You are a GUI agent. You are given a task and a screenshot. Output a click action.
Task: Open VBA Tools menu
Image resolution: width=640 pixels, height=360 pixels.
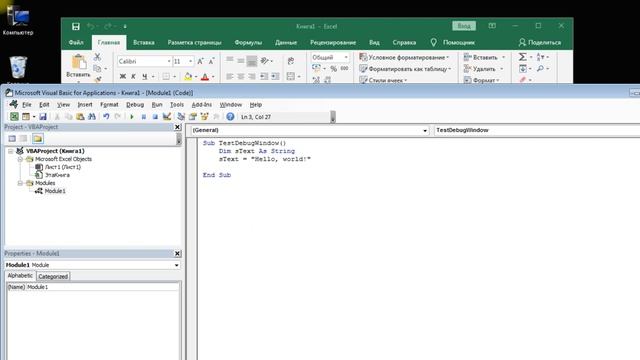click(177, 105)
